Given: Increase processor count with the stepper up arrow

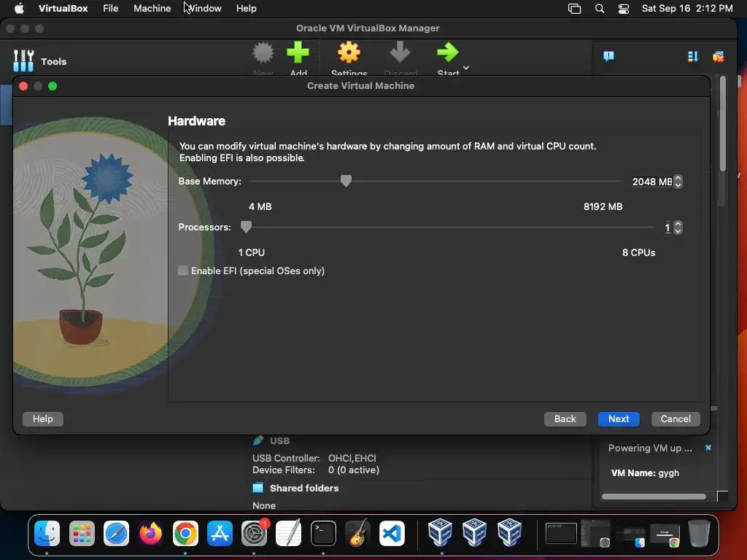Looking at the screenshot, I should coord(678,225).
